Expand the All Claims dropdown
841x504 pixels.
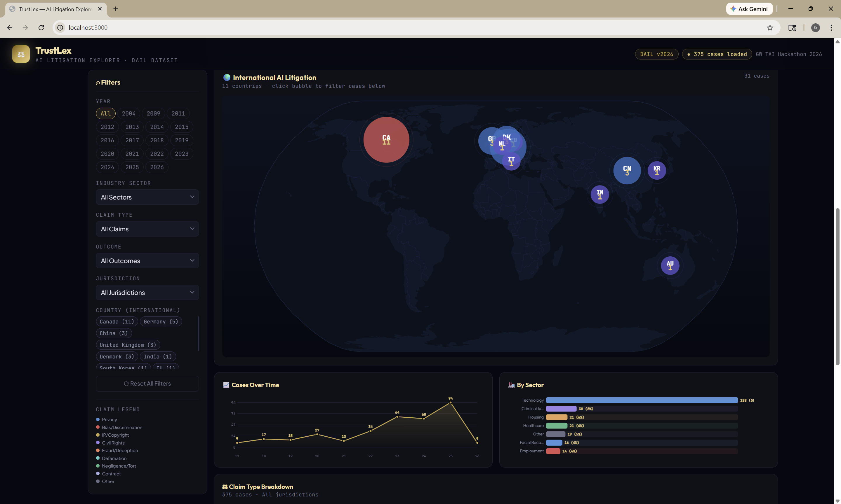point(147,229)
